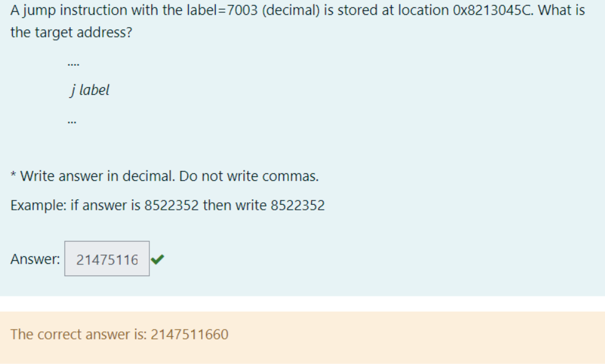This screenshot has height=364, width=605.
Task: Select the answer input field showing 21475116
Action: tap(106, 259)
